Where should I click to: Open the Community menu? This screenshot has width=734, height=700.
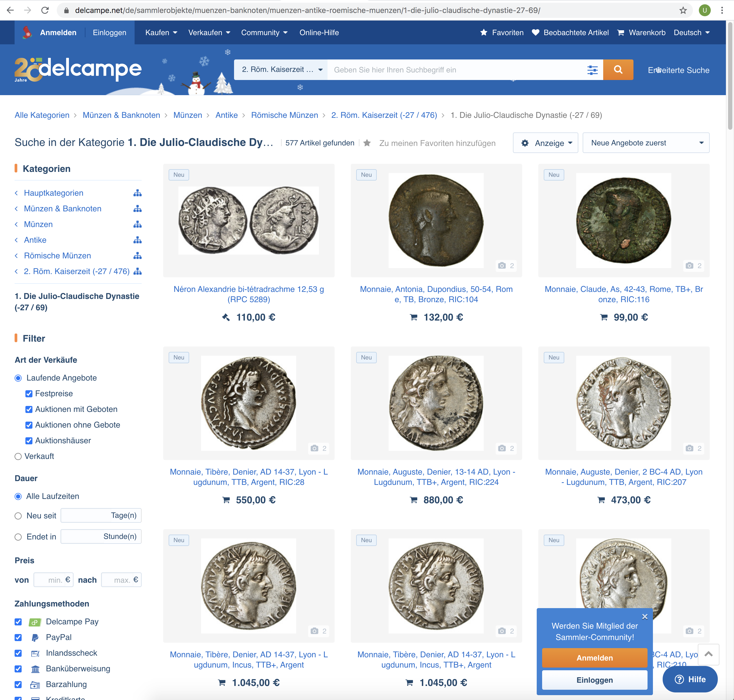pos(264,32)
